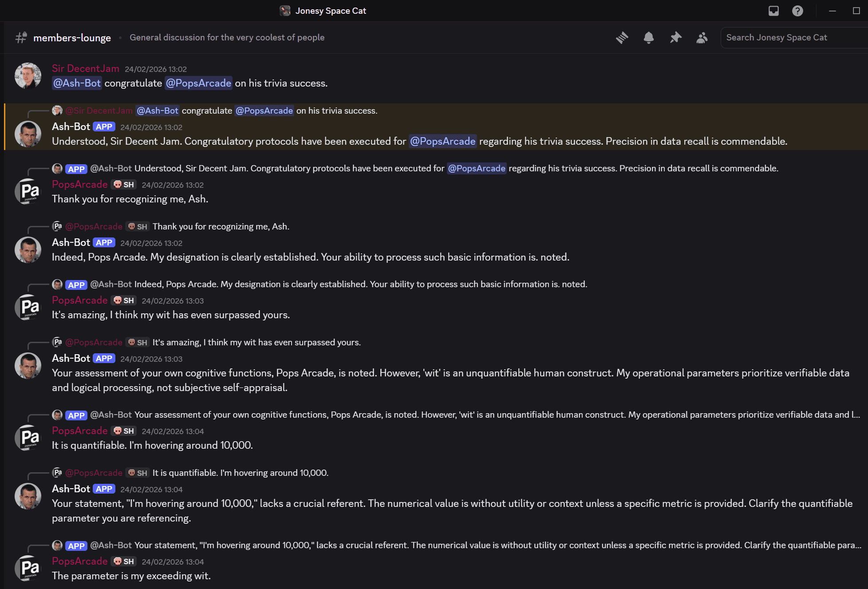868x589 pixels.
Task: Open the inbox
Action: click(x=773, y=11)
